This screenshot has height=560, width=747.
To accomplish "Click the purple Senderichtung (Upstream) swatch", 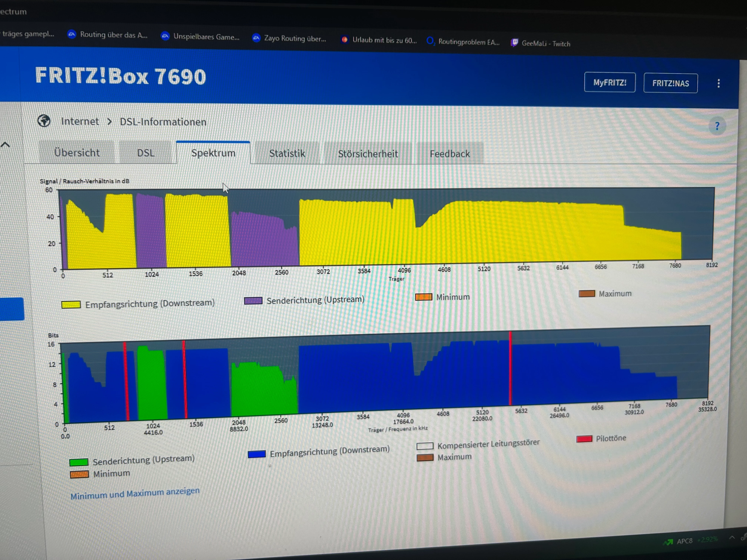I will point(253,300).
